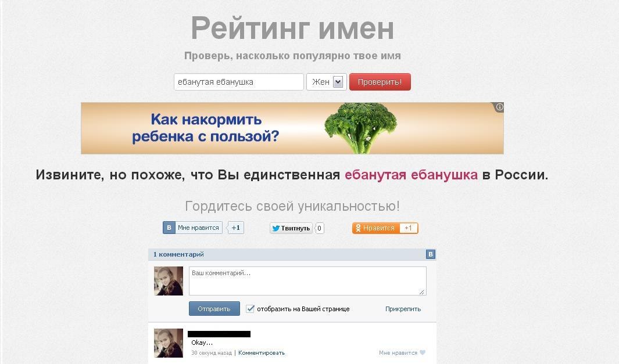Click the Twitter tweet count bubble
This screenshot has width=619, height=364.
click(319, 228)
